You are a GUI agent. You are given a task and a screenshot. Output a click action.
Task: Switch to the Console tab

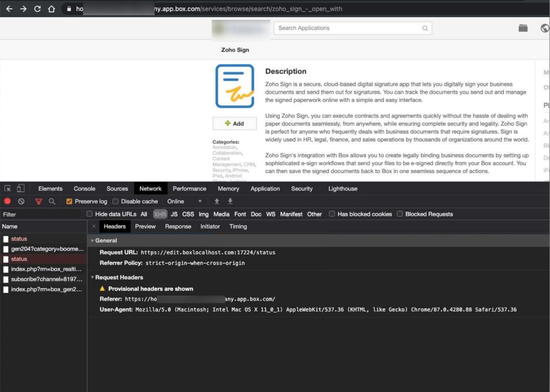click(85, 188)
